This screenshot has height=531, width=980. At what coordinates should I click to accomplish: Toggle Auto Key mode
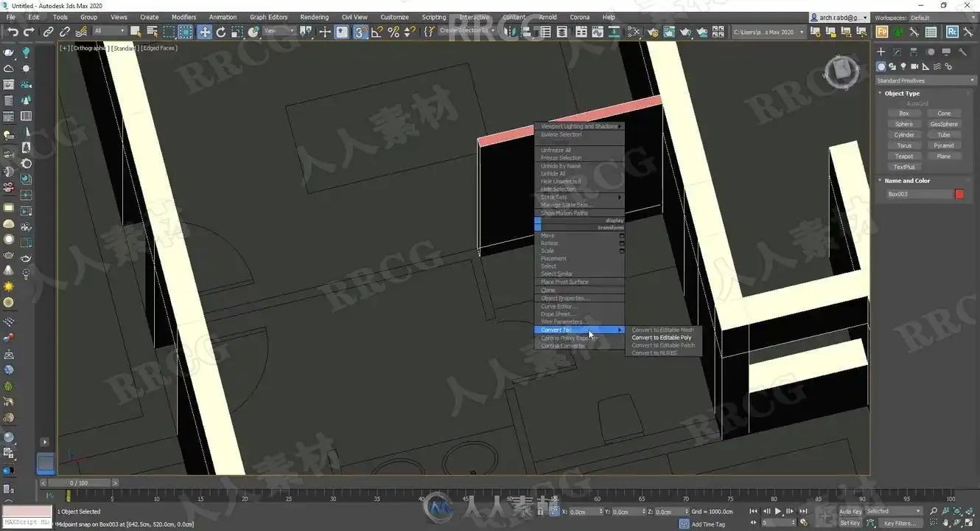pos(850,511)
